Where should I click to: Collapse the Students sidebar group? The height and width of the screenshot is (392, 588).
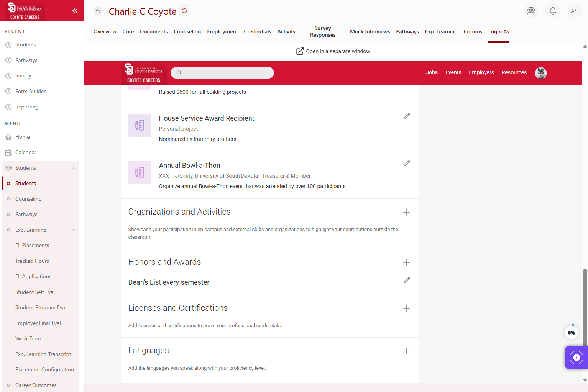(x=74, y=168)
